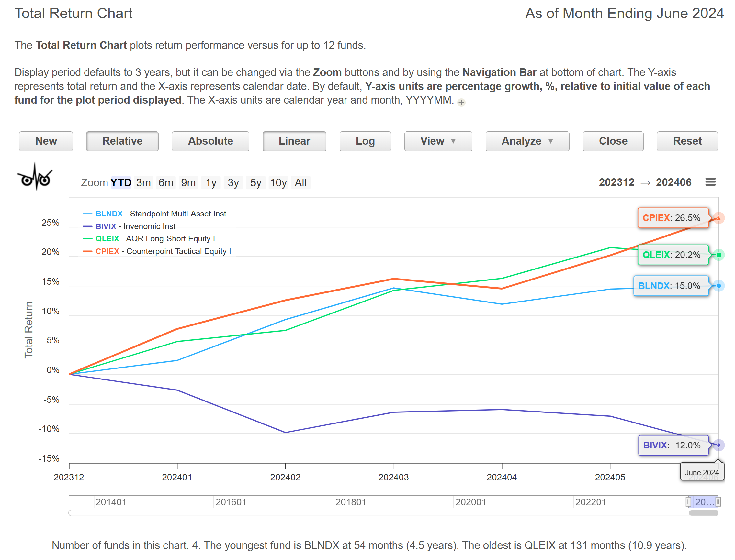
Task: Toggle QLEIX series in legend
Action: tap(149, 239)
